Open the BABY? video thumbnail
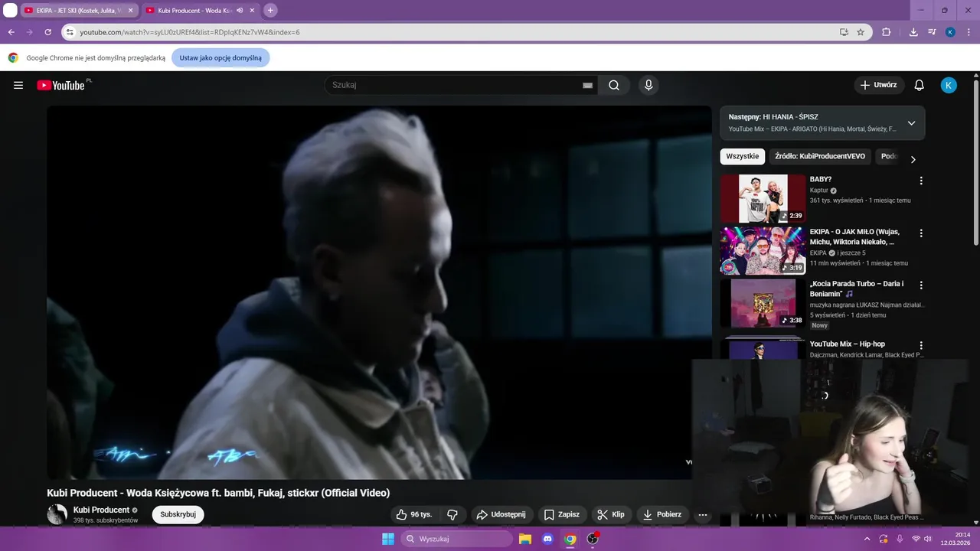Image resolution: width=980 pixels, height=551 pixels. click(763, 198)
